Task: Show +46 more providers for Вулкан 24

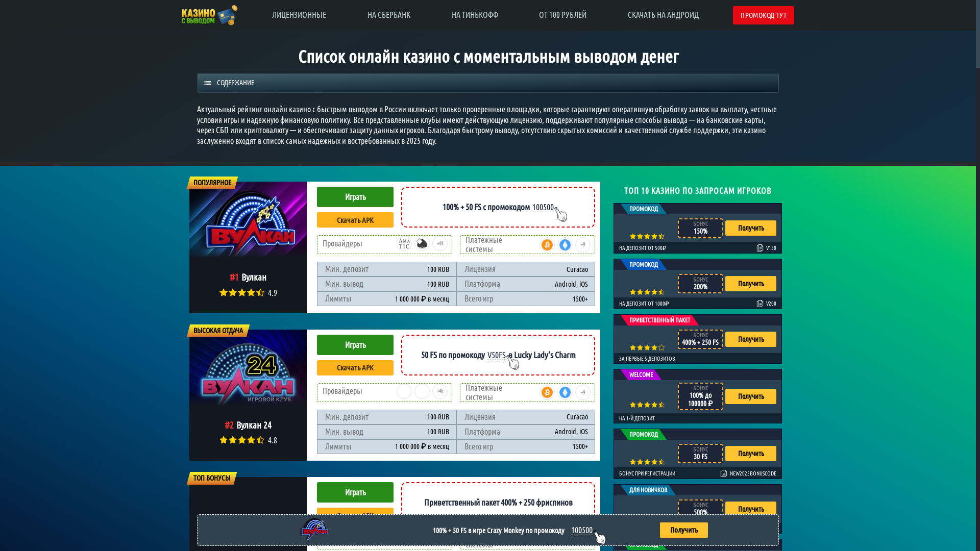Action: coord(440,391)
